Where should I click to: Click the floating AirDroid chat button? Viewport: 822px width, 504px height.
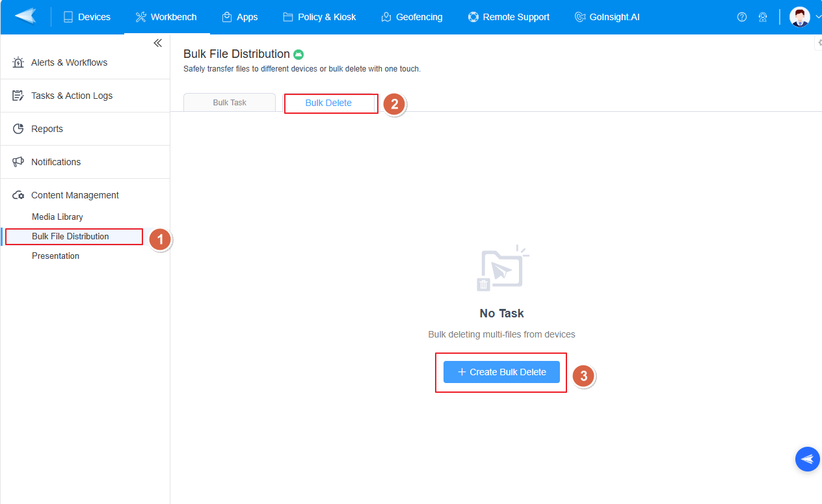click(x=807, y=459)
